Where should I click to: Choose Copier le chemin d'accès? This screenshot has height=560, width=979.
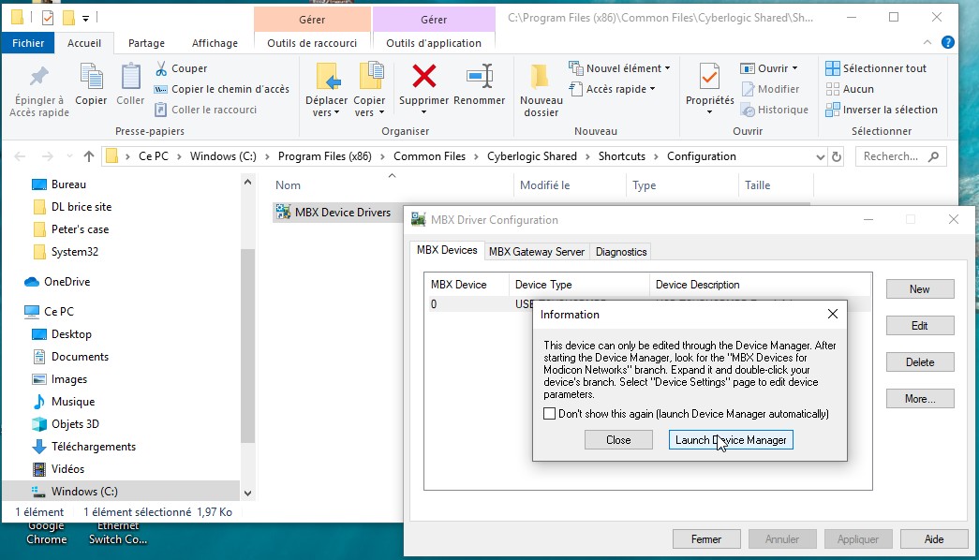pos(222,89)
